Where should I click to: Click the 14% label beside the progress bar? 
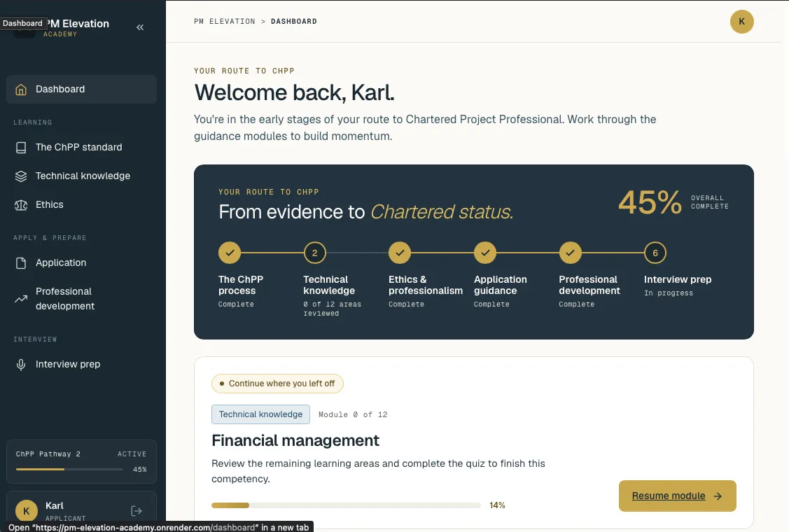[497, 505]
